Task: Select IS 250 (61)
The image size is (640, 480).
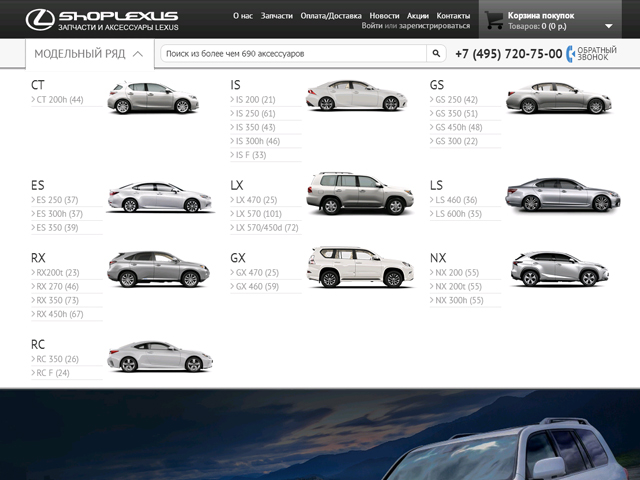Action: [255, 113]
